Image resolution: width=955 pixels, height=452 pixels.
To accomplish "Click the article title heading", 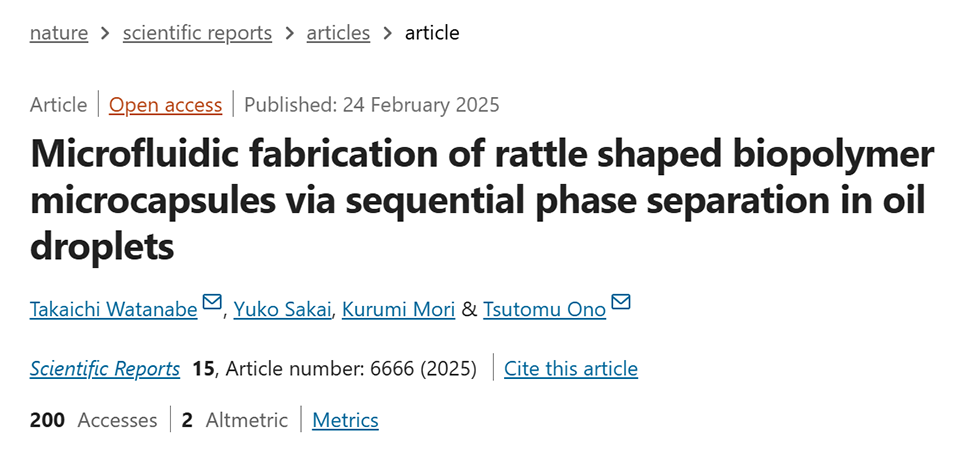I will coord(480,200).
